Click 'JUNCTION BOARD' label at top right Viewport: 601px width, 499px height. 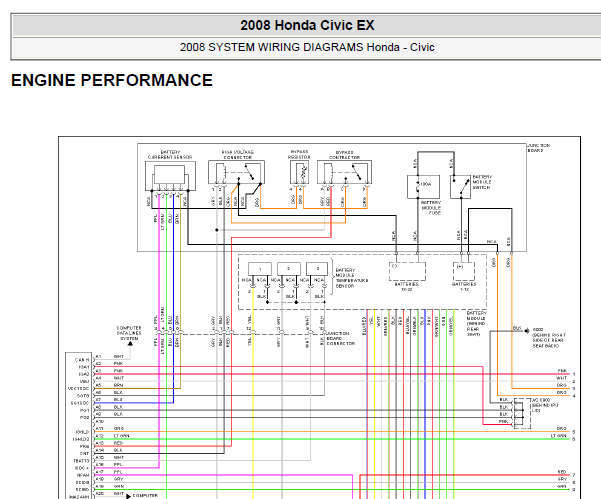(539, 148)
